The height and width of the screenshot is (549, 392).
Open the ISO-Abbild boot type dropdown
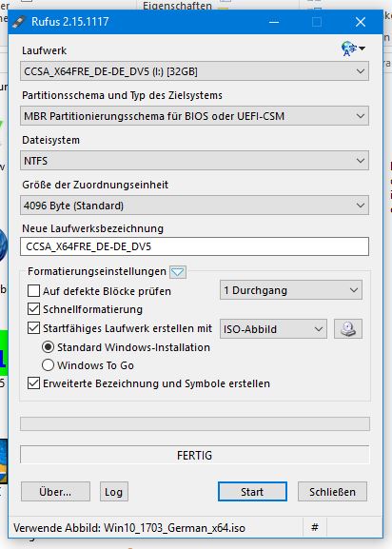[x=273, y=329]
